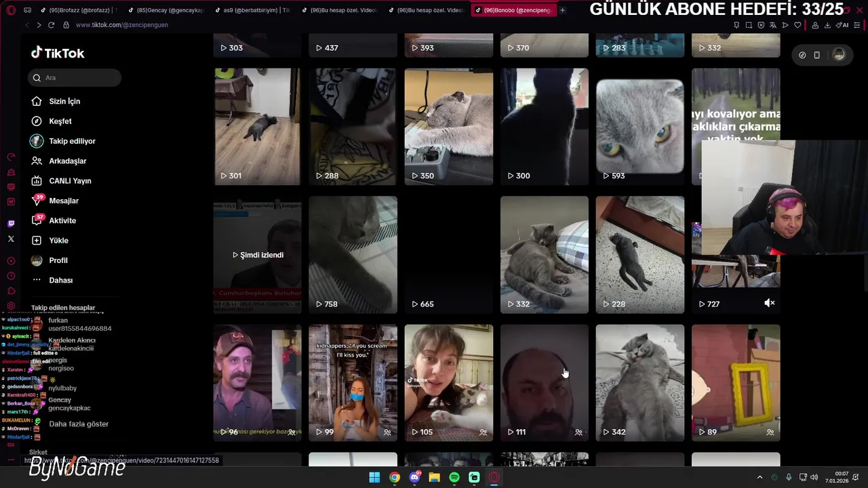Open the TikTok logo home link
868x488 pixels.
[58, 53]
